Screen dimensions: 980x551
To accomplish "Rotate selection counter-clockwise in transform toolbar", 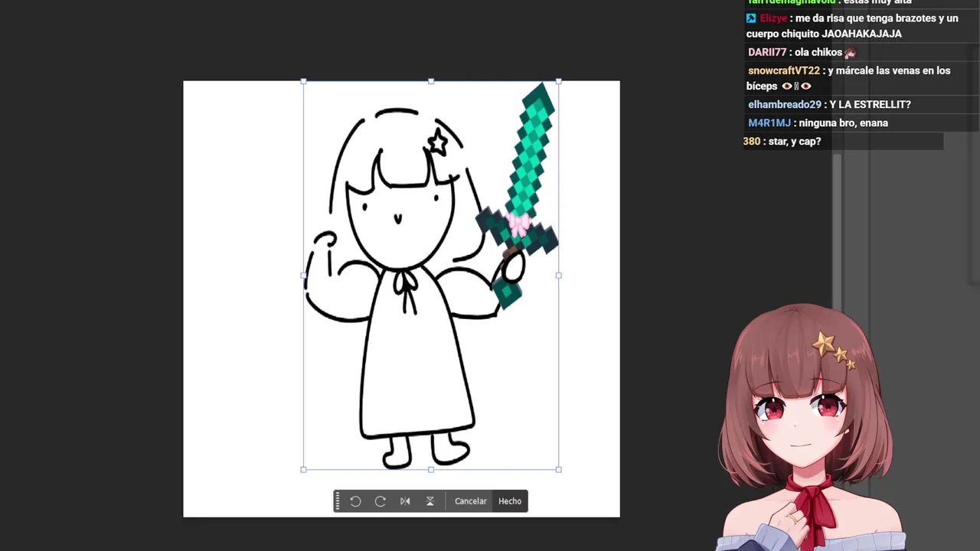I will (355, 501).
